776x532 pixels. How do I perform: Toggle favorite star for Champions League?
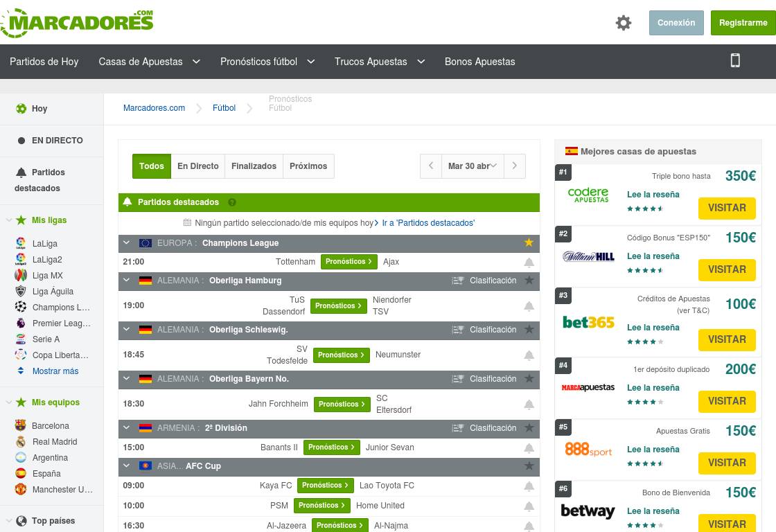tap(529, 243)
